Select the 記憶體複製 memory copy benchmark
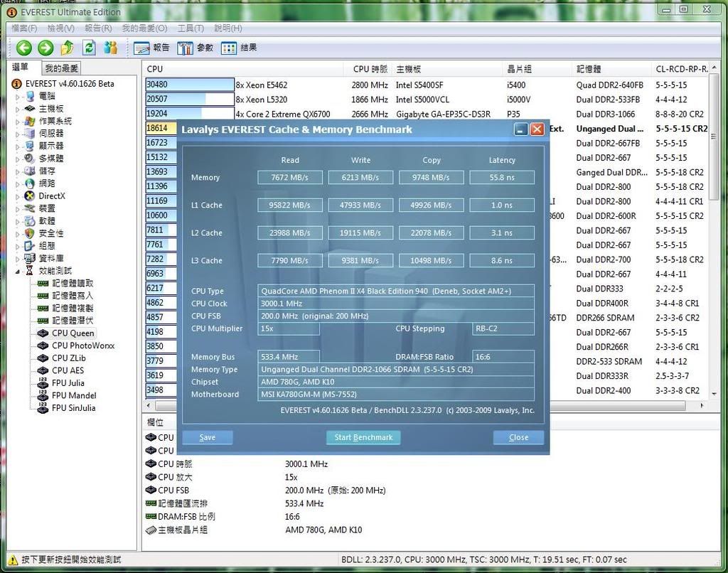Screen dimensions: 728x573 [x=73, y=309]
